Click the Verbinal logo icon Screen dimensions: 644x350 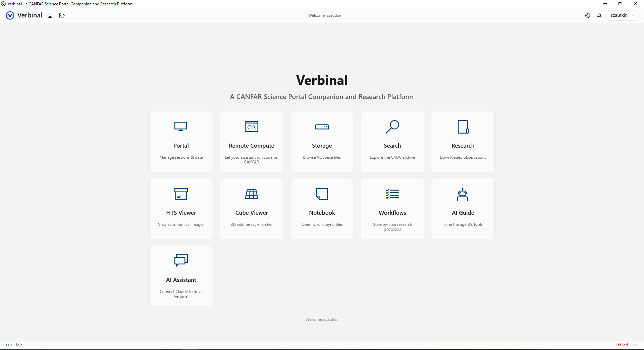(x=10, y=15)
